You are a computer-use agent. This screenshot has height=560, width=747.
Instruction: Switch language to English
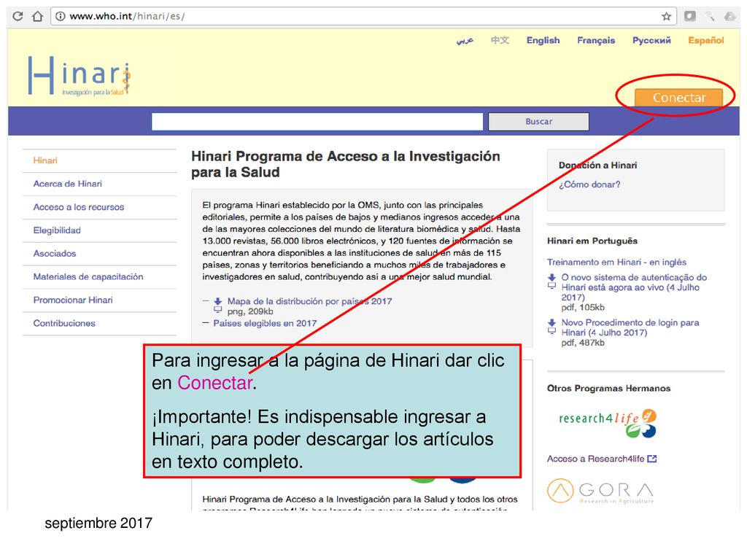543,41
